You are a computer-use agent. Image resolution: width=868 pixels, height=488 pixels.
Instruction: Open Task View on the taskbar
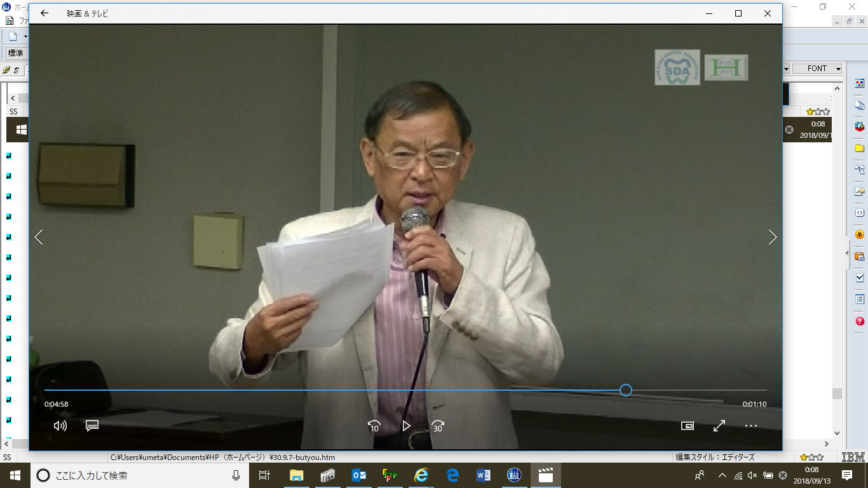(x=264, y=475)
